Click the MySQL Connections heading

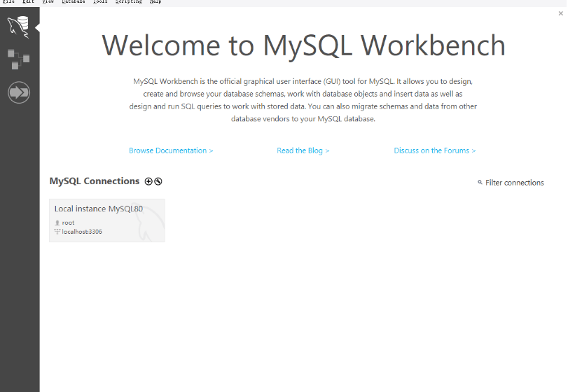94,181
